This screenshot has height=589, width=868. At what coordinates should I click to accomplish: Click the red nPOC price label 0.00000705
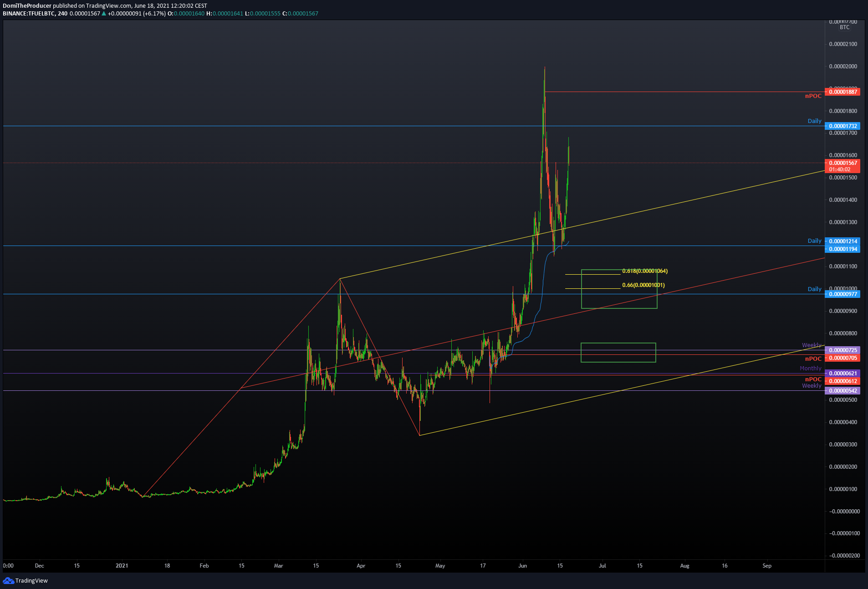(x=842, y=358)
